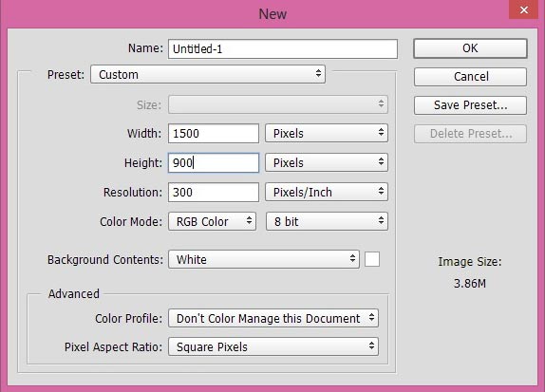
Task: Click into the Width field 1500
Action: [214, 134]
